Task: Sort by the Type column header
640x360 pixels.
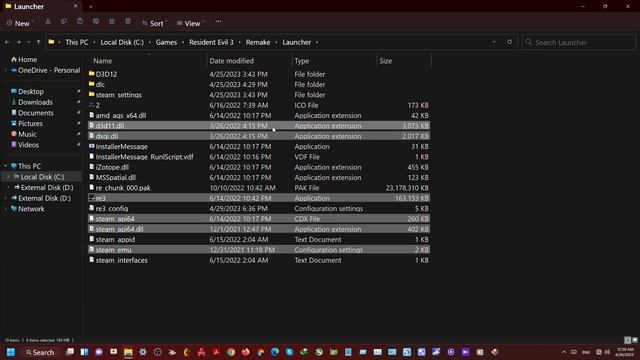Action: [x=302, y=61]
